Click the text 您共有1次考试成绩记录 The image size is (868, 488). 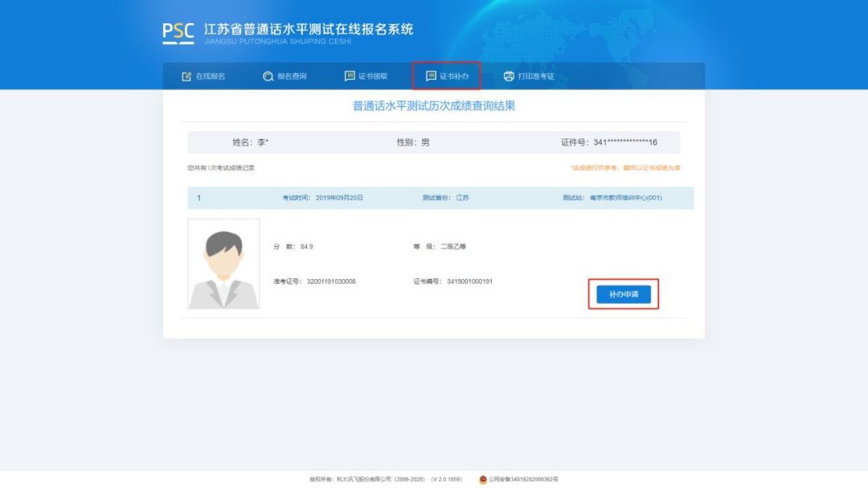(x=221, y=168)
